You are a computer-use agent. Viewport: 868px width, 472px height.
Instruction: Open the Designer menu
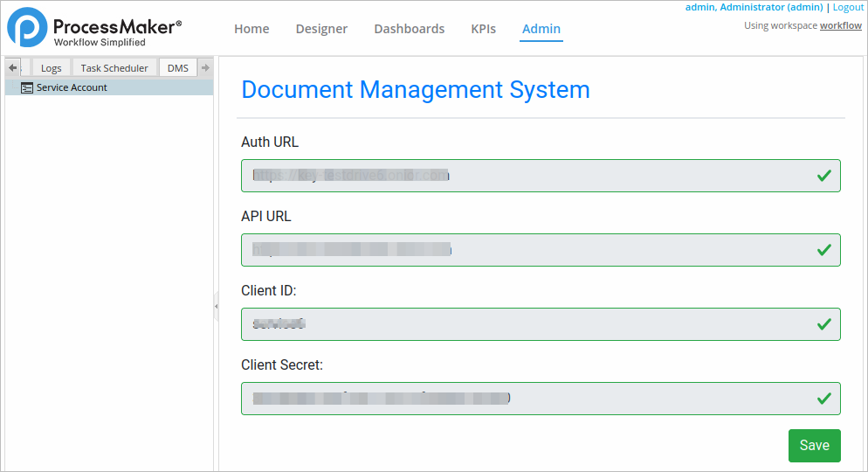321,29
